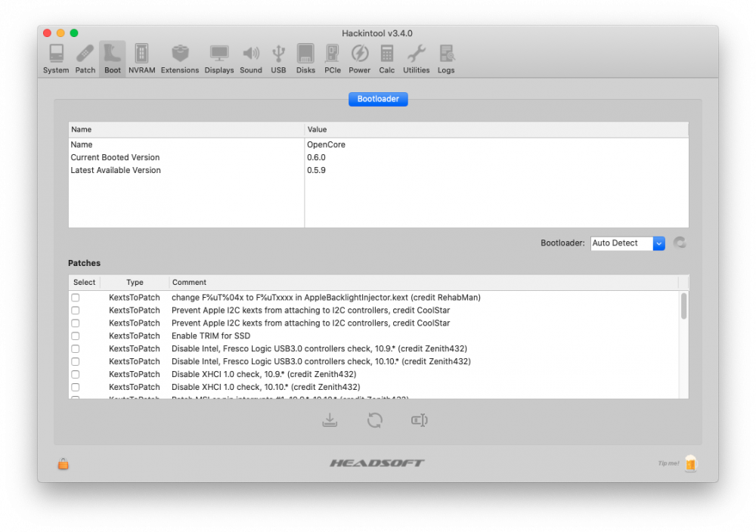The height and width of the screenshot is (532, 756).
Task: Open the NVRAM toolbar section
Action: [x=142, y=59]
